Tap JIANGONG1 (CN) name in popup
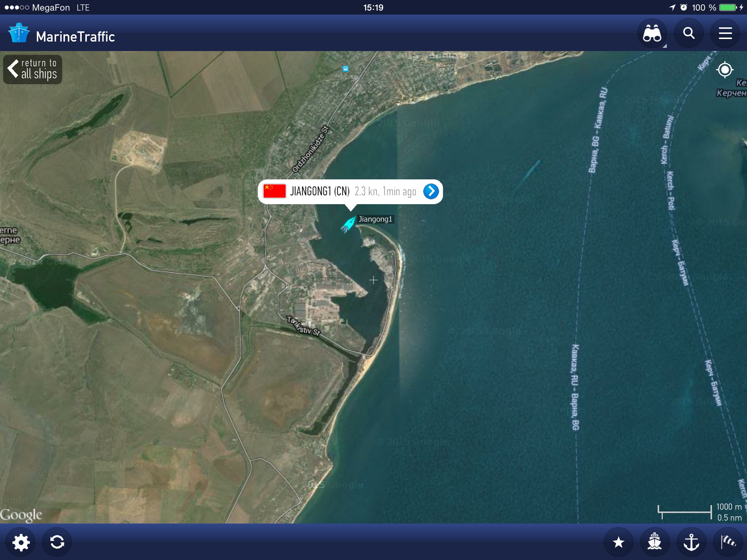 (320, 191)
